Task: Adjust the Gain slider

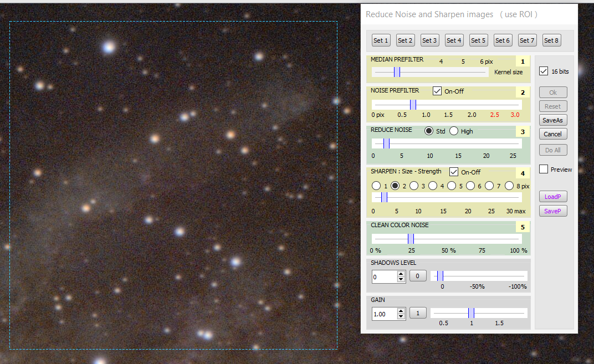Action: click(479, 313)
